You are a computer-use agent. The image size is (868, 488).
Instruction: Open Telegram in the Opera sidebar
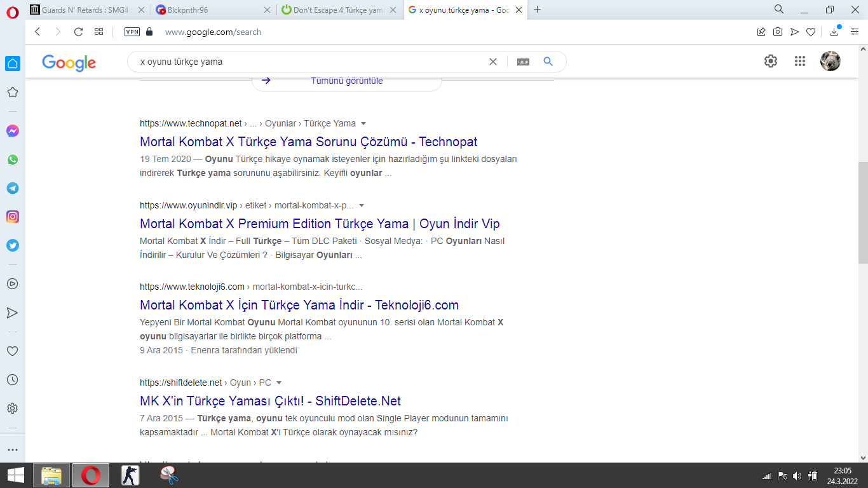point(13,188)
